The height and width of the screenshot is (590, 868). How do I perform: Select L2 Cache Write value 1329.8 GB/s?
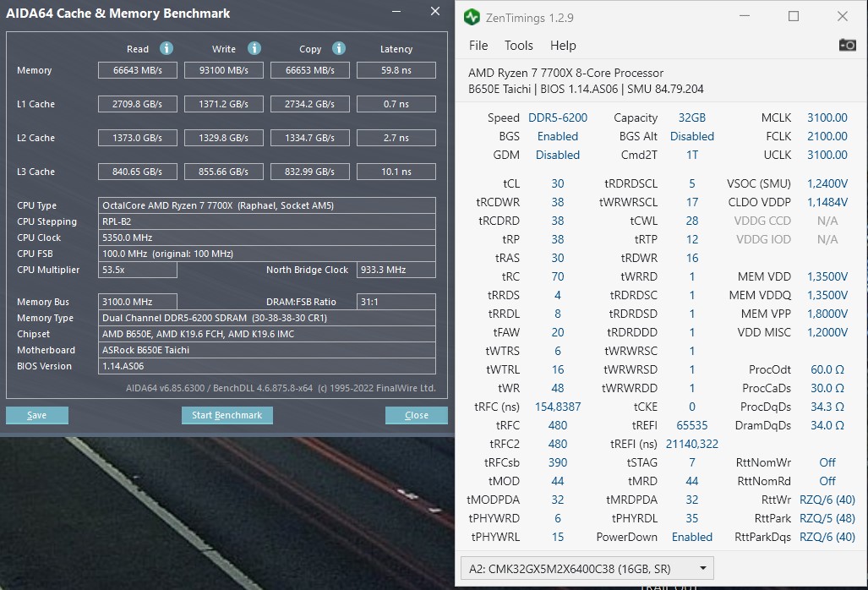(x=224, y=138)
